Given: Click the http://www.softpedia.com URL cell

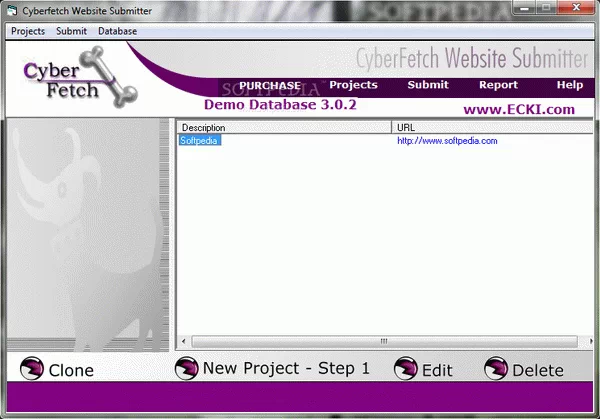Looking at the screenshot, I should pos(447,140).
